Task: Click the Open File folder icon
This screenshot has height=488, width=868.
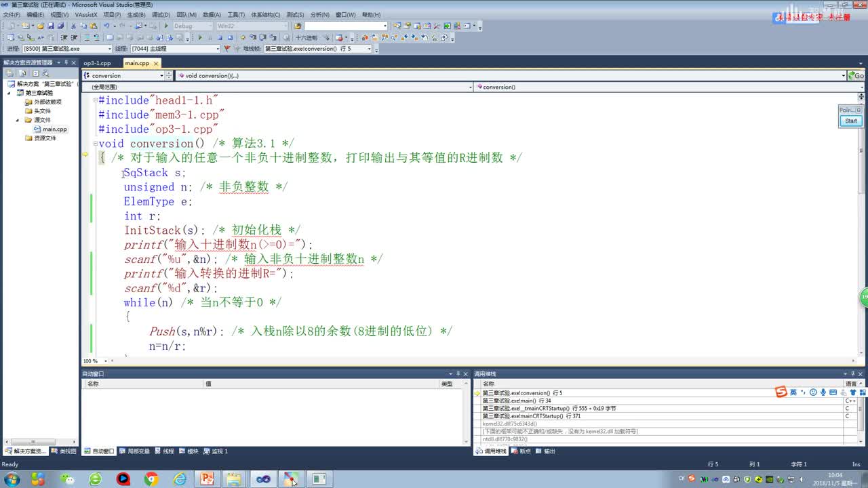Action: click(x=40, y=26)
